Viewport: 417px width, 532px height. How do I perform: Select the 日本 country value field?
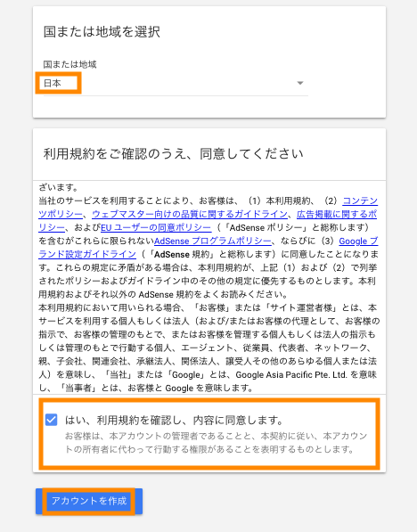click(176, 83)
